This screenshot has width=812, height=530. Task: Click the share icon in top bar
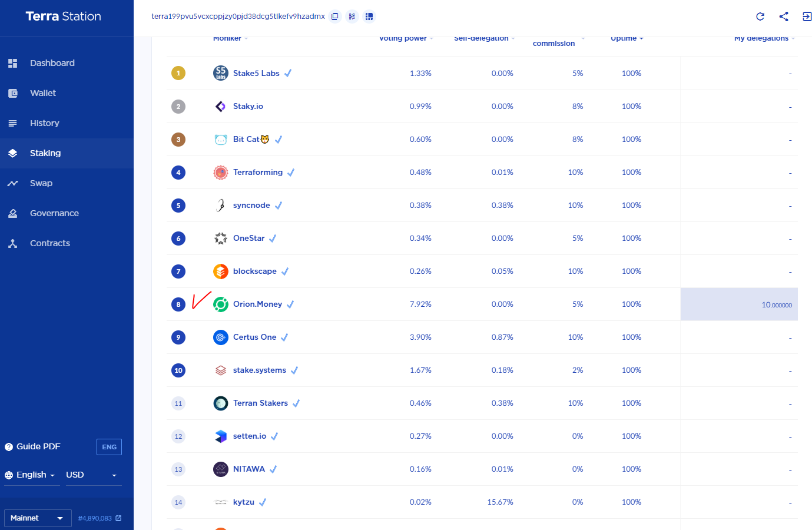point(784,16)
